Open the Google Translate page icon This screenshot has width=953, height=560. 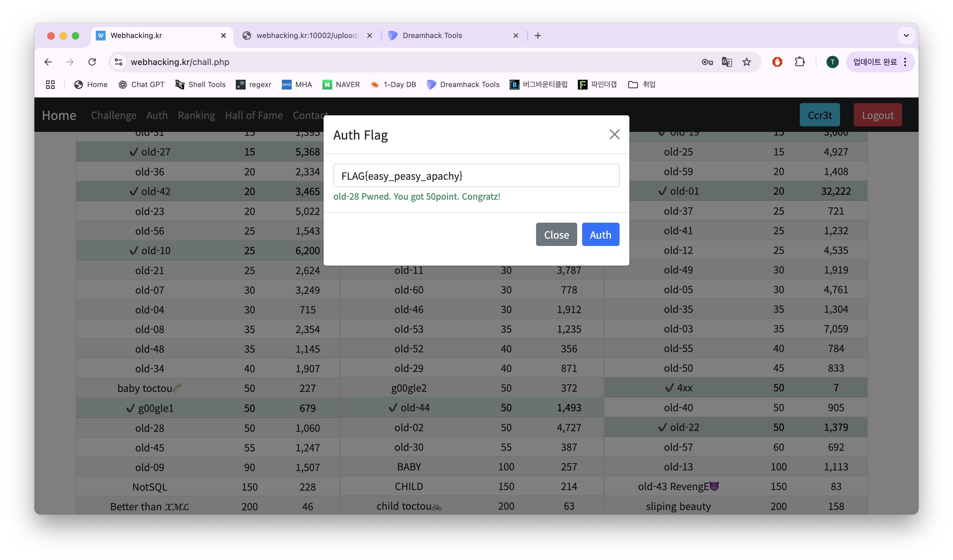tap(726, 62)
